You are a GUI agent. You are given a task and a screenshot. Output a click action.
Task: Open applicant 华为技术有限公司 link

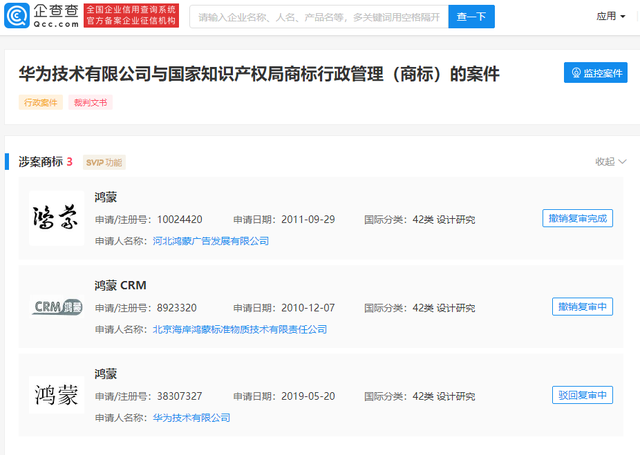click(191, 417)
